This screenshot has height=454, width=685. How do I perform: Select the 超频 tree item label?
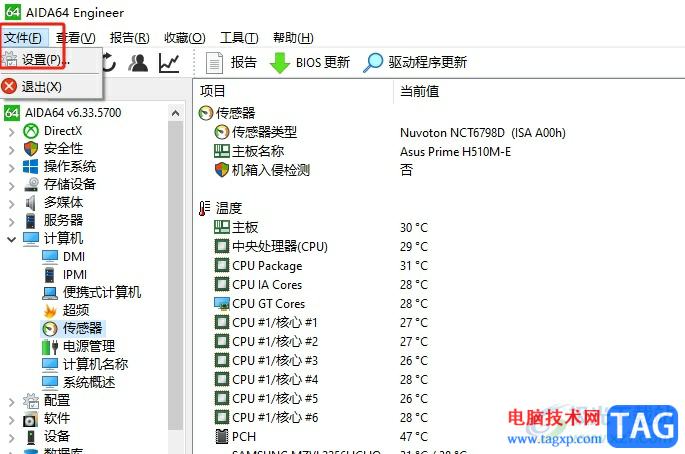[x=76, y=310]
